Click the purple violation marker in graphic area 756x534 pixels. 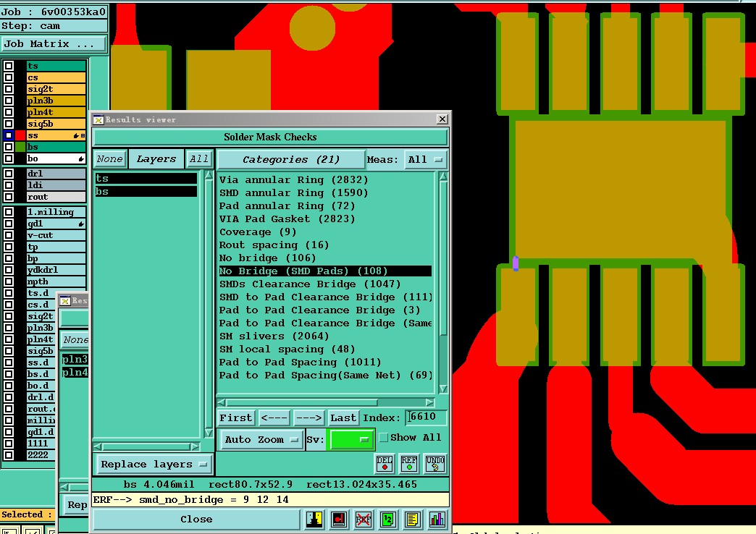coord(516,263)
